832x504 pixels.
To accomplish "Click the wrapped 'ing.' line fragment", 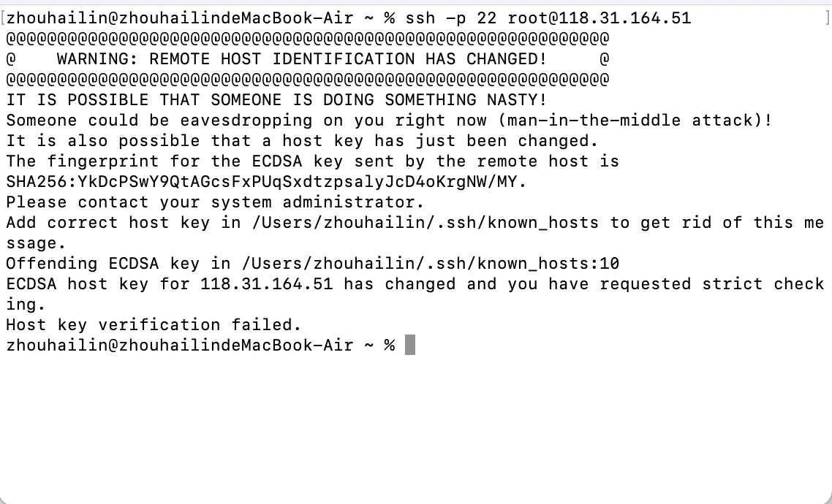I will tap(26, 304).
